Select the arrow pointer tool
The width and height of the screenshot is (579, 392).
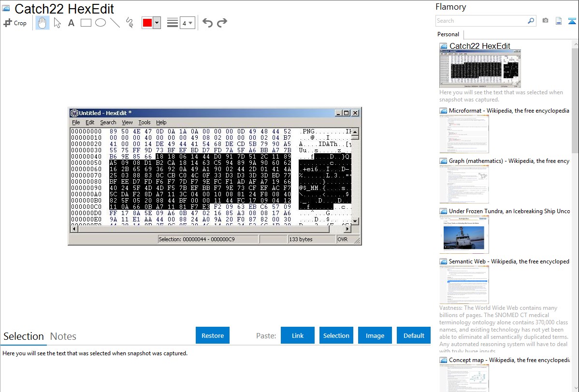pos(58,23)
